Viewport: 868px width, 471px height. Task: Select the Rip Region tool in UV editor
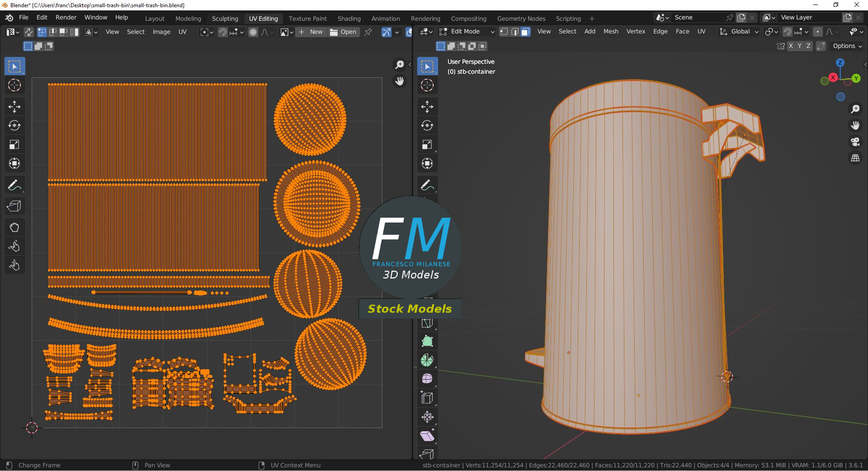(x=14, y=206)
